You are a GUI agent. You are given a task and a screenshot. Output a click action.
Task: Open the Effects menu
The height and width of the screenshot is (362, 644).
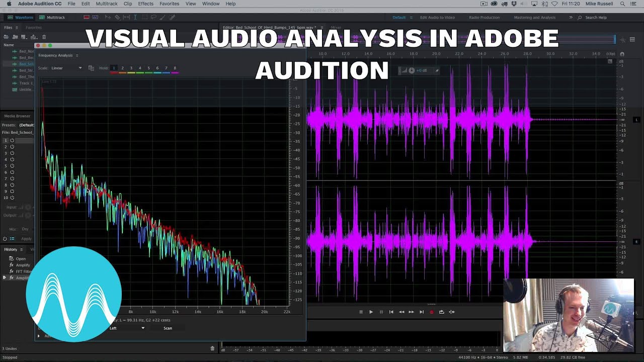pos(146,4)
